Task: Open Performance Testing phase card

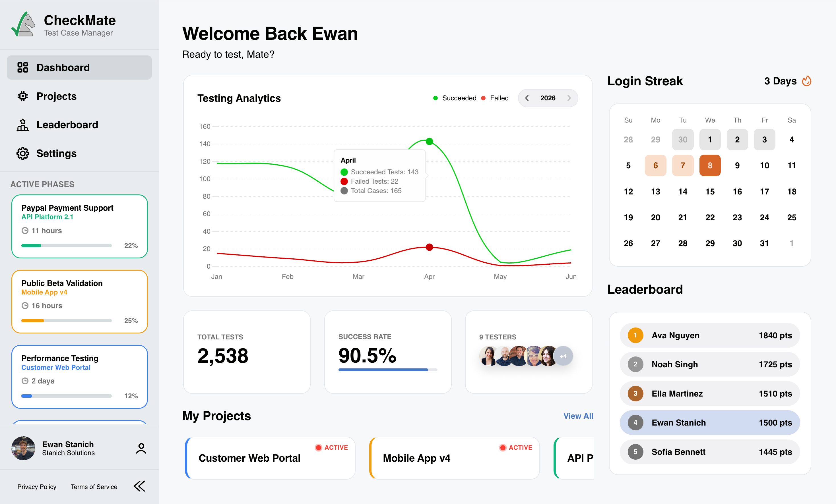Action: point(79,377)
